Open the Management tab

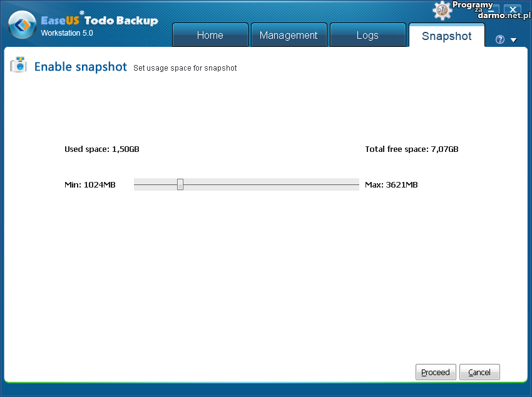coord(289,35)
